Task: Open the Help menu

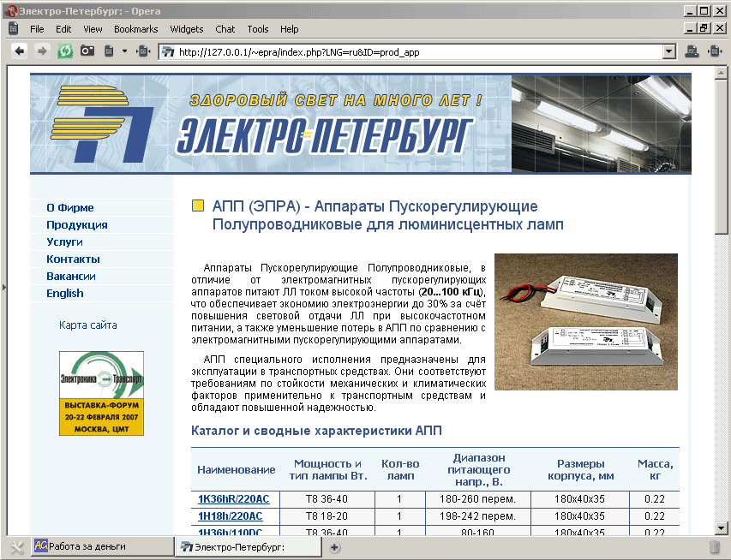Action: tap(289, 29)
